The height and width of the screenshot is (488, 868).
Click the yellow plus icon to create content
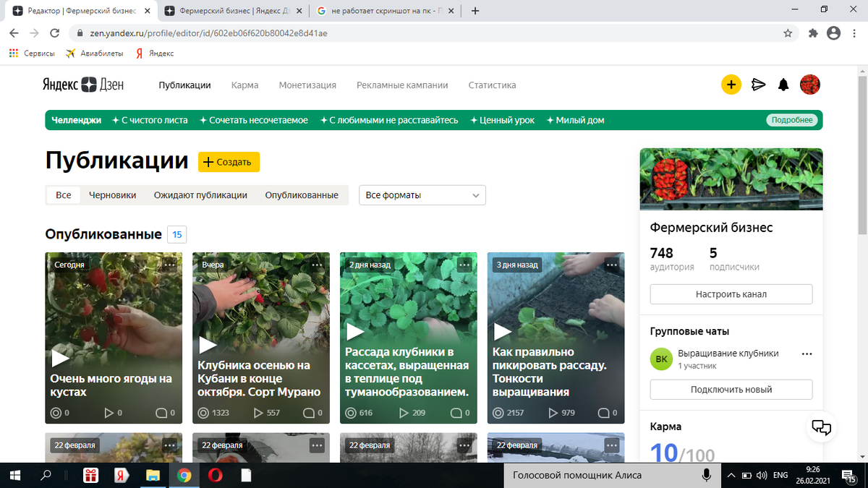[x=731, y=85]
